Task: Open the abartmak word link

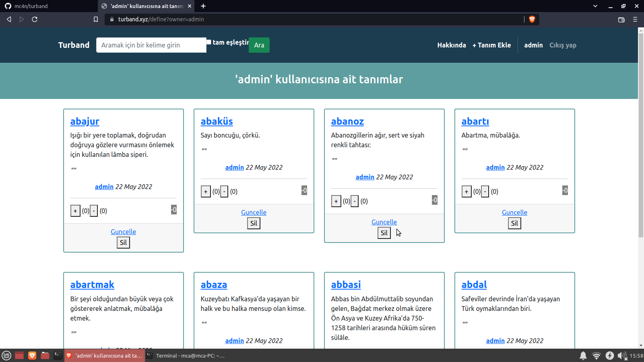Action: coord(92,285)
